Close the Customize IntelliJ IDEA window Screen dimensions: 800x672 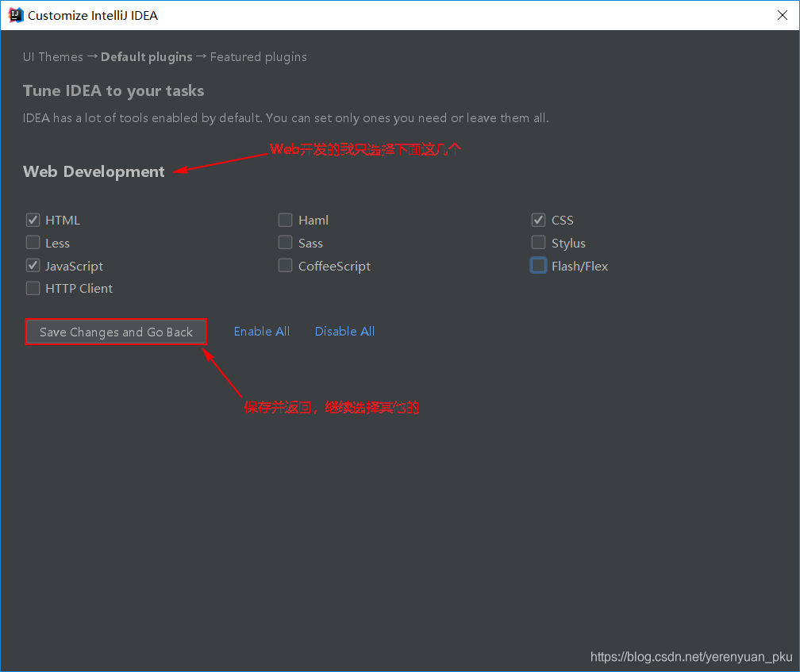pyautogui.click(x=783, y=15)
